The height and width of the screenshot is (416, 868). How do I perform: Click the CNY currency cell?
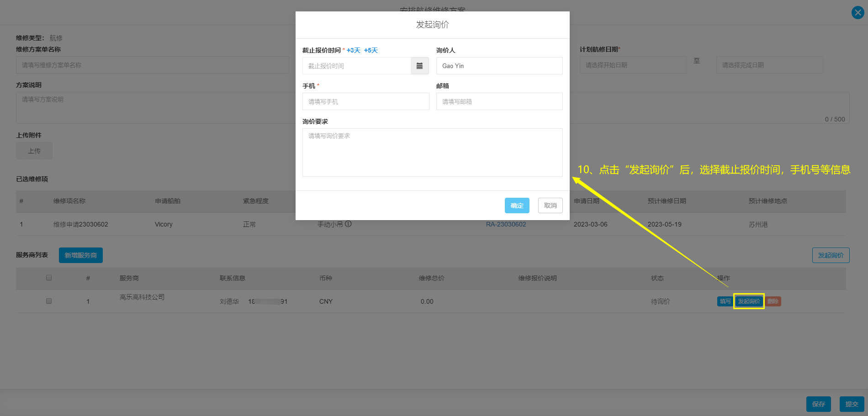(x=326, y=301)
